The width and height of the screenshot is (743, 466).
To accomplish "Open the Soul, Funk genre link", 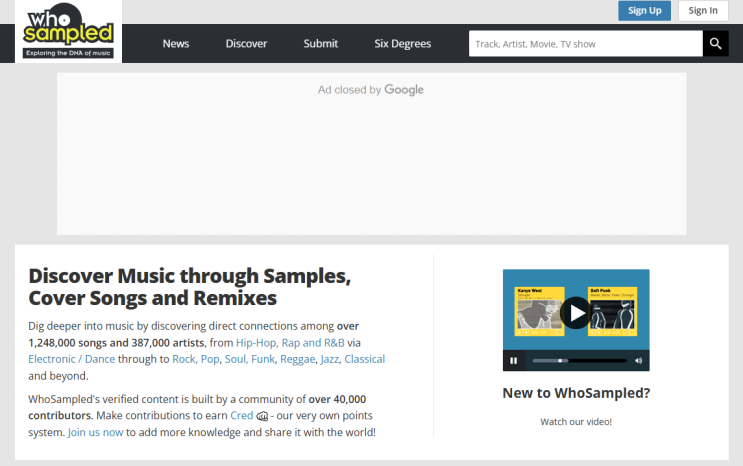I will [x=250, y=359].
